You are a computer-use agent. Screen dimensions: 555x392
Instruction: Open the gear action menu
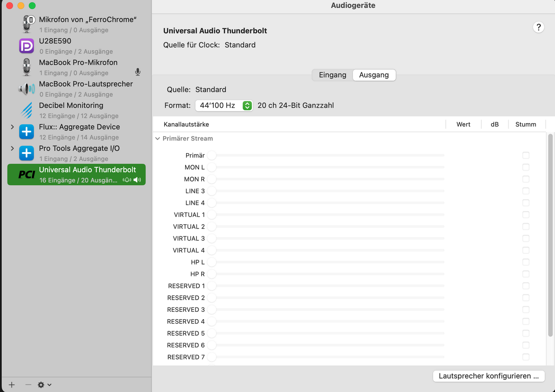point(44,385)
